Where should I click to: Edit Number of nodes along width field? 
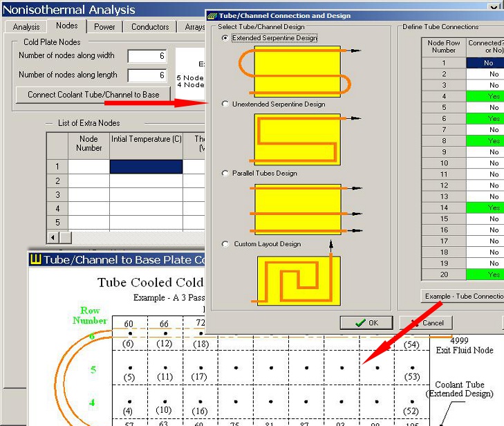tap(147, 56)
